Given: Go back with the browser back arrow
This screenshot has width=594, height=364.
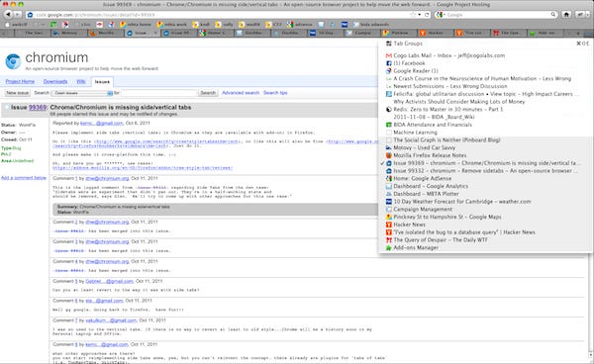Looking at the screenshot, I should click(x=8, y=15).
